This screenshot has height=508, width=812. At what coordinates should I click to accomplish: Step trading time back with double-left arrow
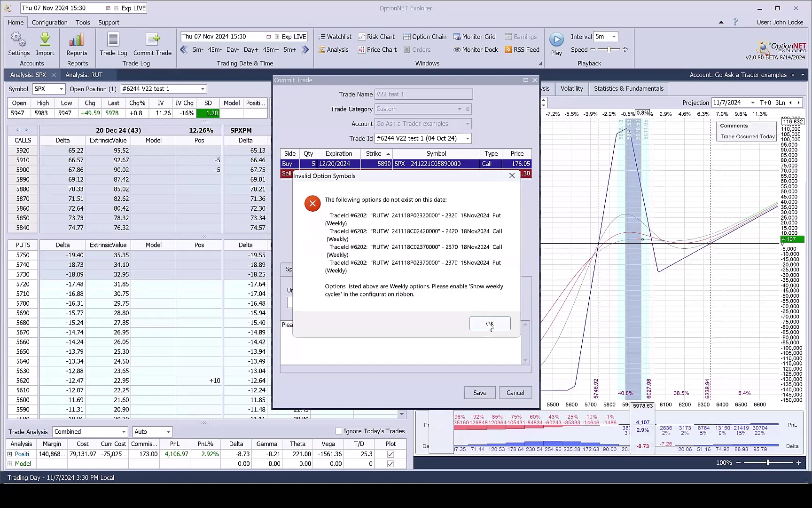coord(184,49)
